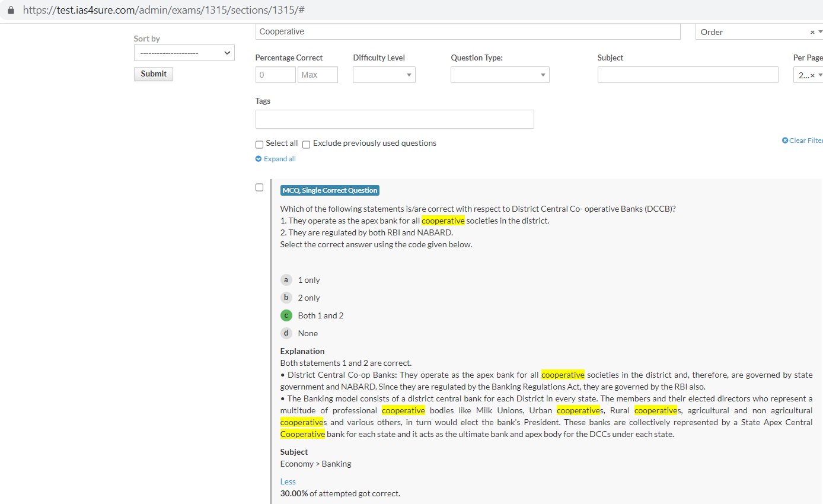823x504 pixels.
Task: Click the Percentage Correct minimum field
Action: click(x=275, y=75)
